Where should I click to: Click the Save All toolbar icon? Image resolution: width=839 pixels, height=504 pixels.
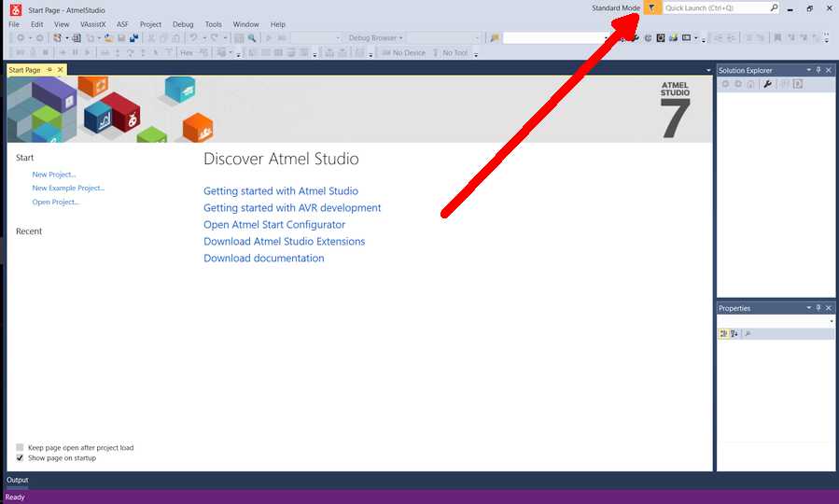coord(133,38)
